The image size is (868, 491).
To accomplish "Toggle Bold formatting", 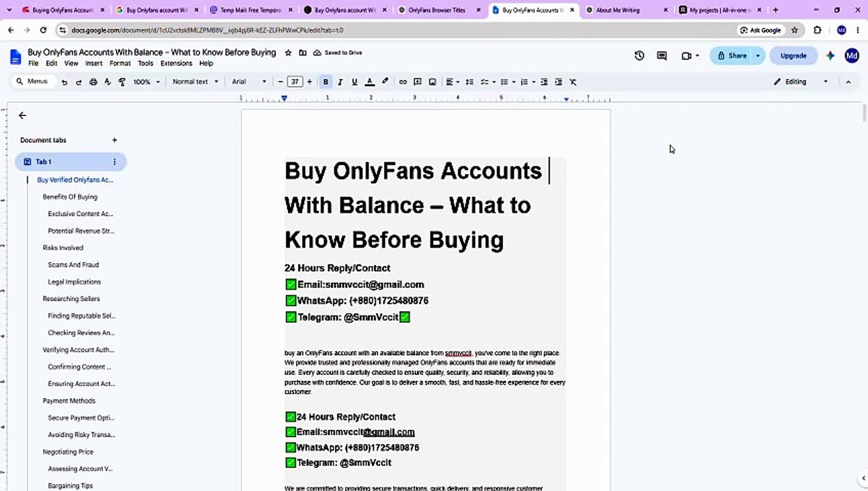I will pyautogui.click(x=325, y=82).
